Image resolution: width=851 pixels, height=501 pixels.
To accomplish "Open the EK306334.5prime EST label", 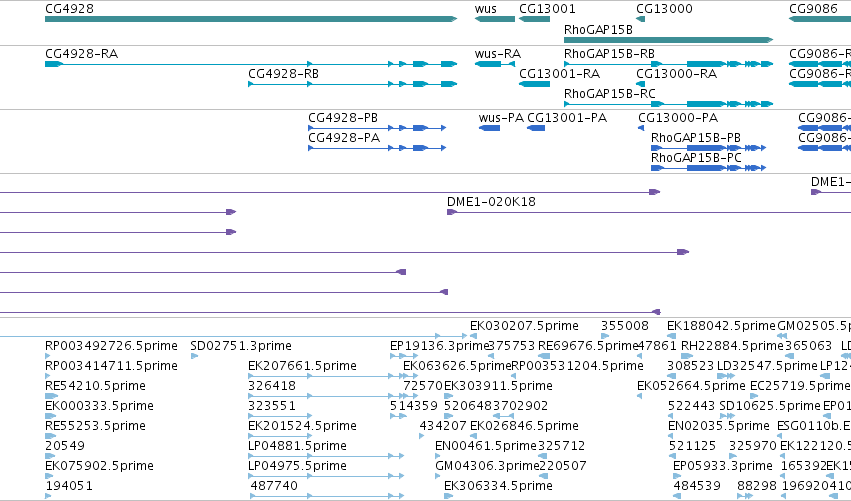I will (x=498, y=486).
